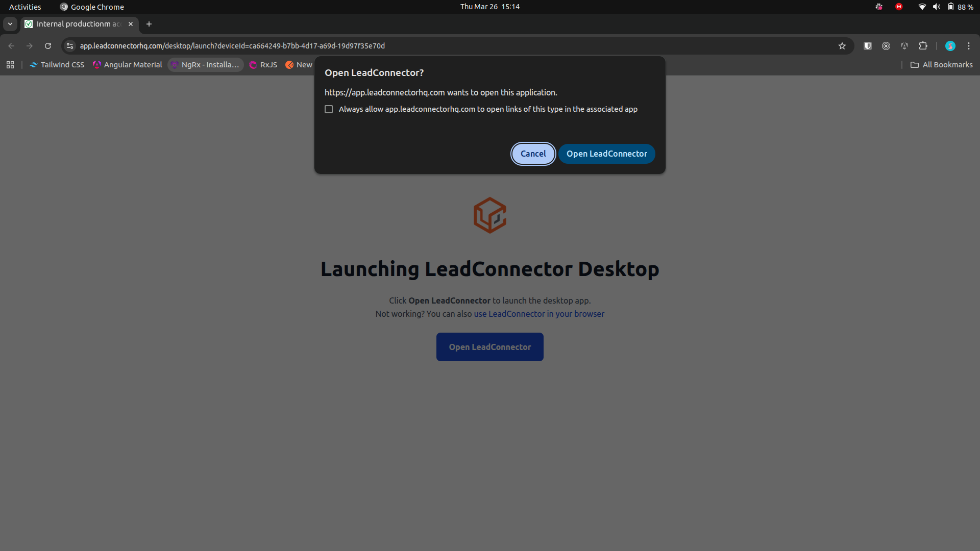980x551 pixels.
Task: Click the site information icon in address bar
Action: (70, 46)
